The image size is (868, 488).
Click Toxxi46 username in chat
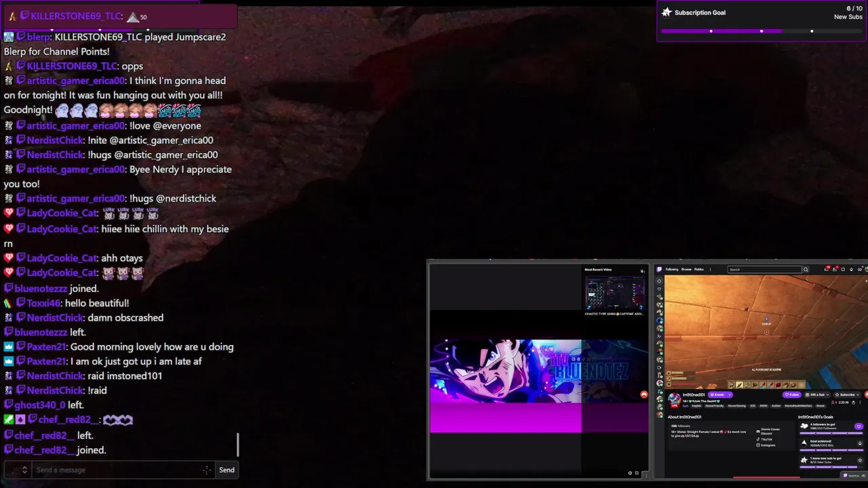43,303
